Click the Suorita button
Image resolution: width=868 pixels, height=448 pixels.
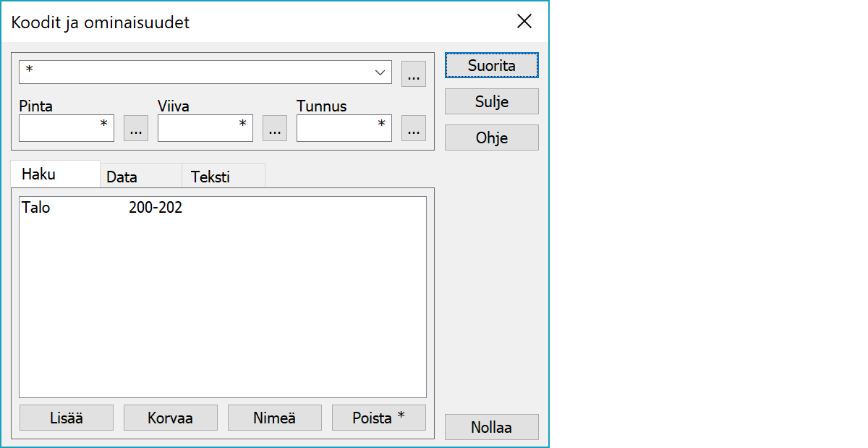pos(492,65)
